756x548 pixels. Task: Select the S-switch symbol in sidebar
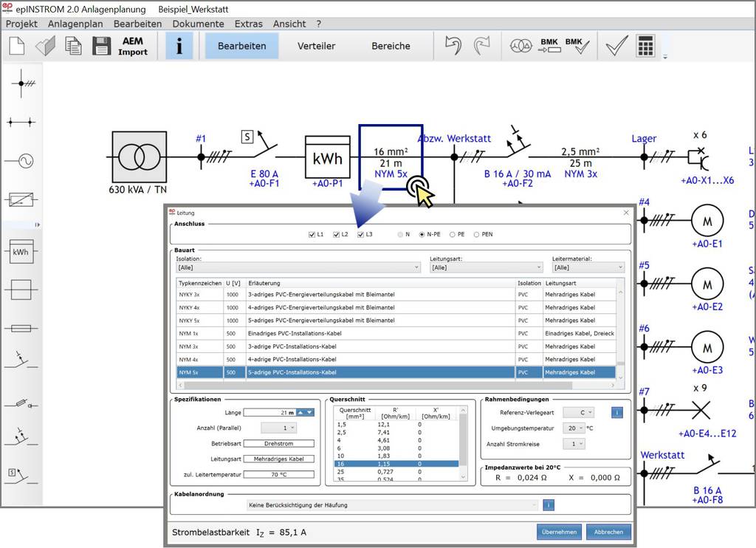pos(21,475)
